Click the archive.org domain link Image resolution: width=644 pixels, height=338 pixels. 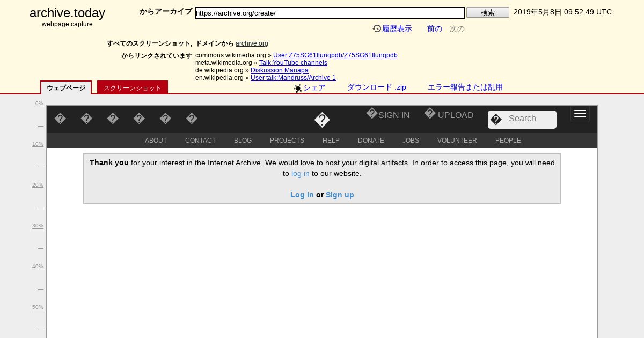(252, 43)
